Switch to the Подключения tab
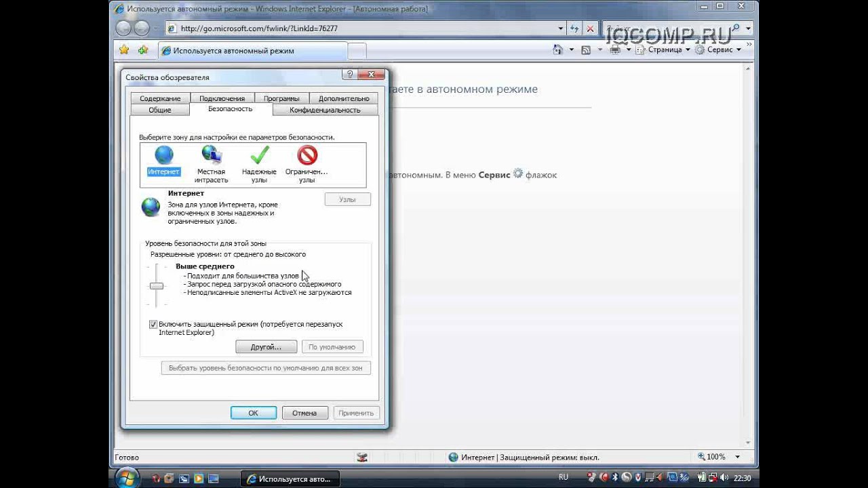 pyautogui.click(x=222, y=98)
